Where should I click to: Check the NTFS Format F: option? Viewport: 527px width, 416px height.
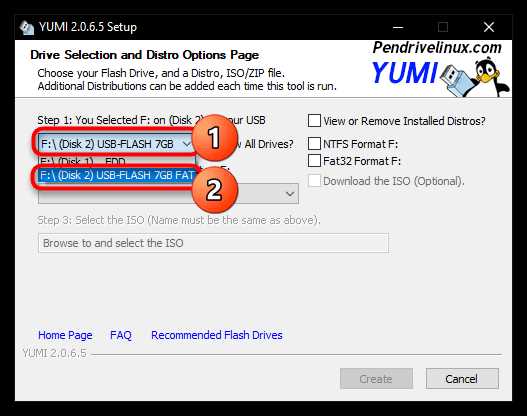(x=314, y=143)
